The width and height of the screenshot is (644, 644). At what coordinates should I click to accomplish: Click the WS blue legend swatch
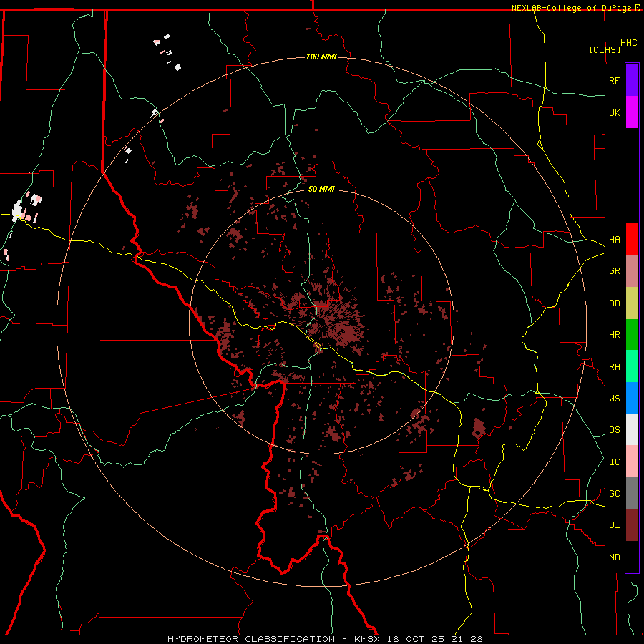pos(632,398)
